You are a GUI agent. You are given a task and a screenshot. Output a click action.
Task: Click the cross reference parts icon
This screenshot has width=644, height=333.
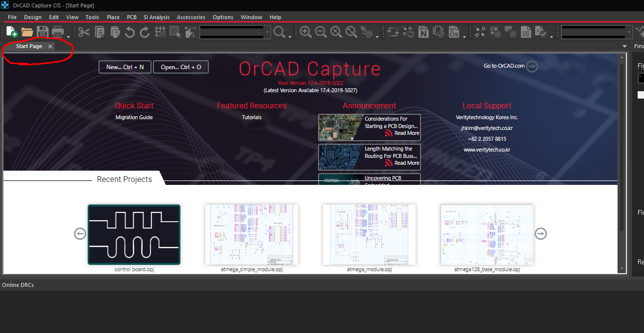pos(439,32)
